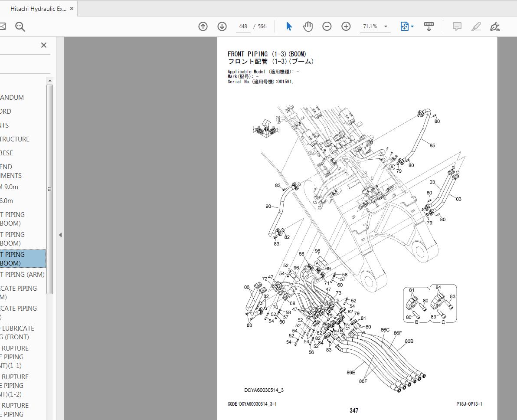Viewport: 517px width, 420px height.
Task: Go to next page with down arrow
Action: point(222,26)
